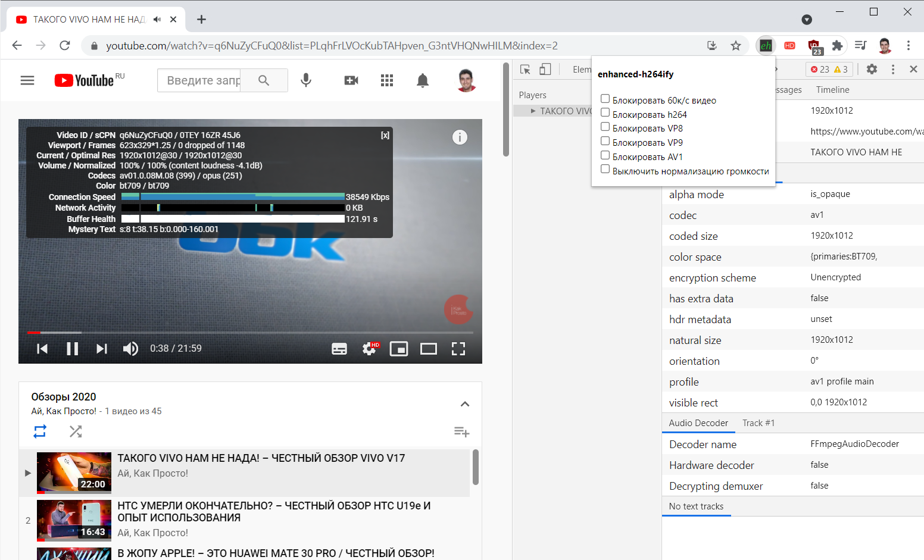The height and width of the screenshot is (560, 924).
Task: Skip to the previous video
Action: (42, 349)
